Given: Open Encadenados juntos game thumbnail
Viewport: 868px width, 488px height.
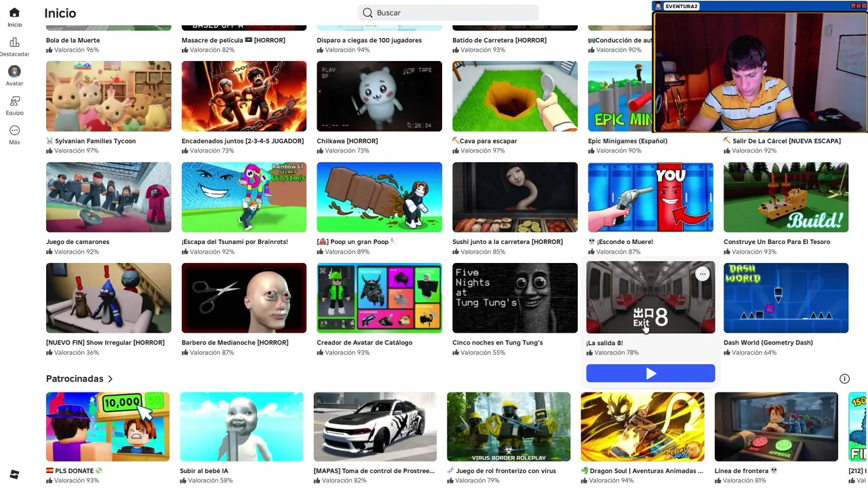Looking at the screenshot, I should [244, 96].
